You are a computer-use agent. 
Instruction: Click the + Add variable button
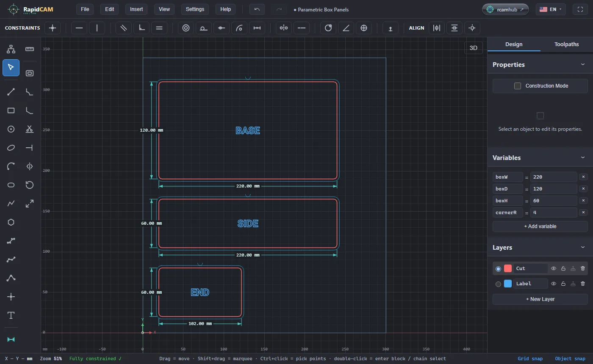[x=540, y=226]
